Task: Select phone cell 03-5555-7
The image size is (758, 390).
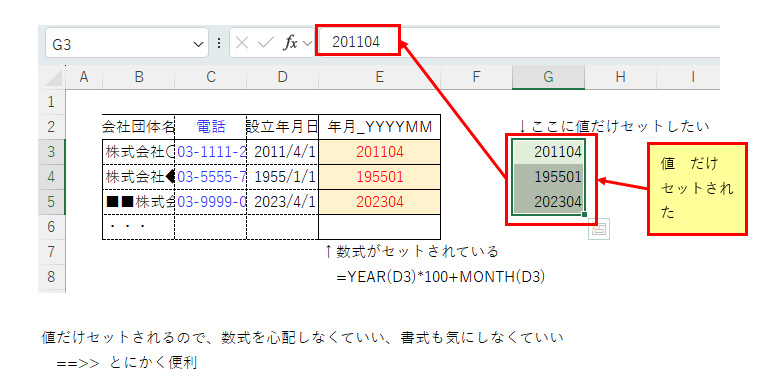Action: pyautogui.click(x=211, y=177)
